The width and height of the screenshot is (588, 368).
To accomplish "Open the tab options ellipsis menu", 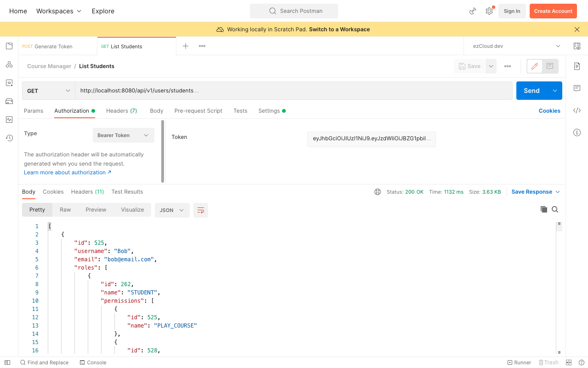I will click(202, 46).
